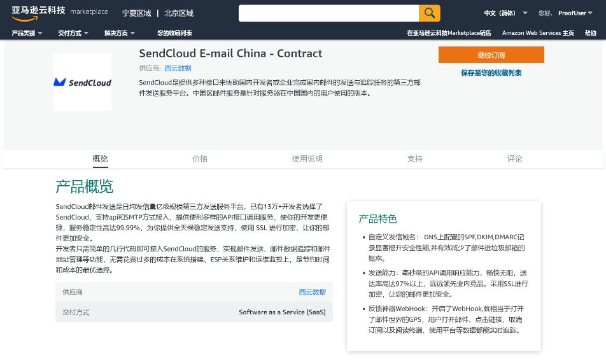Viewport: 606px width, 364px height.
Task: Expand the 解决方案 dropdown menu
Action: point(120,33)
